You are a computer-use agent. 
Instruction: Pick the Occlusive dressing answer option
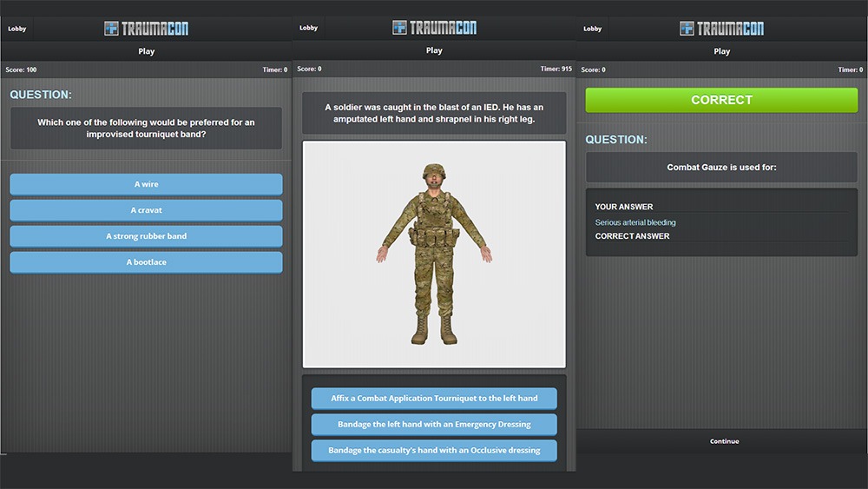coord(434,451)
